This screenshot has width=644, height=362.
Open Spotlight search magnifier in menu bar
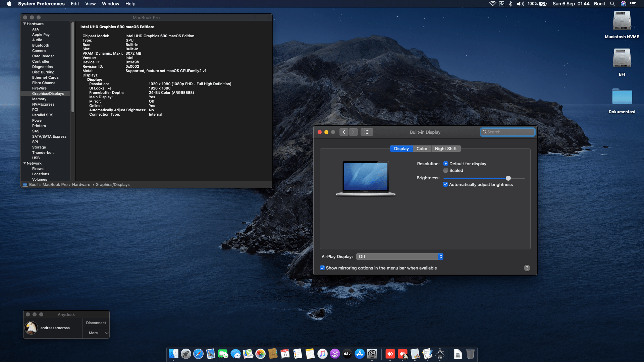point(612,4)
